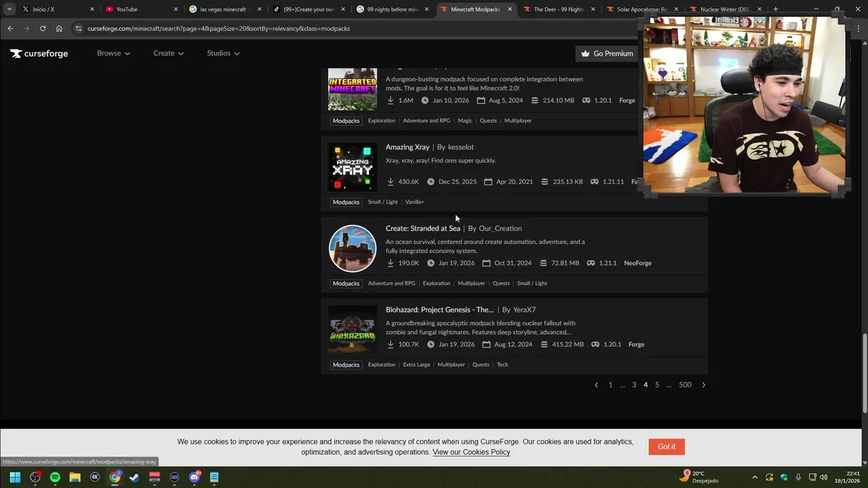Go to results page 1
Image resolution: width=868 pixels, height=488 pixels.
[610, 385]
